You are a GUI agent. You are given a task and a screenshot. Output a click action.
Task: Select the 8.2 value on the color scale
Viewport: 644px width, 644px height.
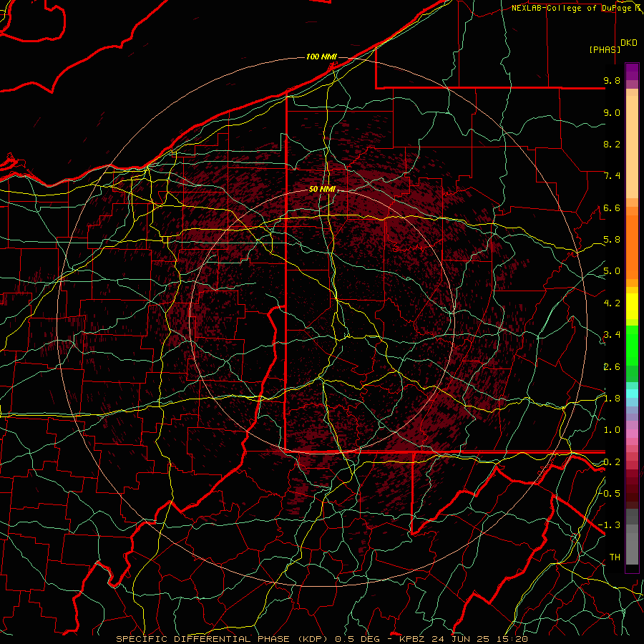coord(612,144)
